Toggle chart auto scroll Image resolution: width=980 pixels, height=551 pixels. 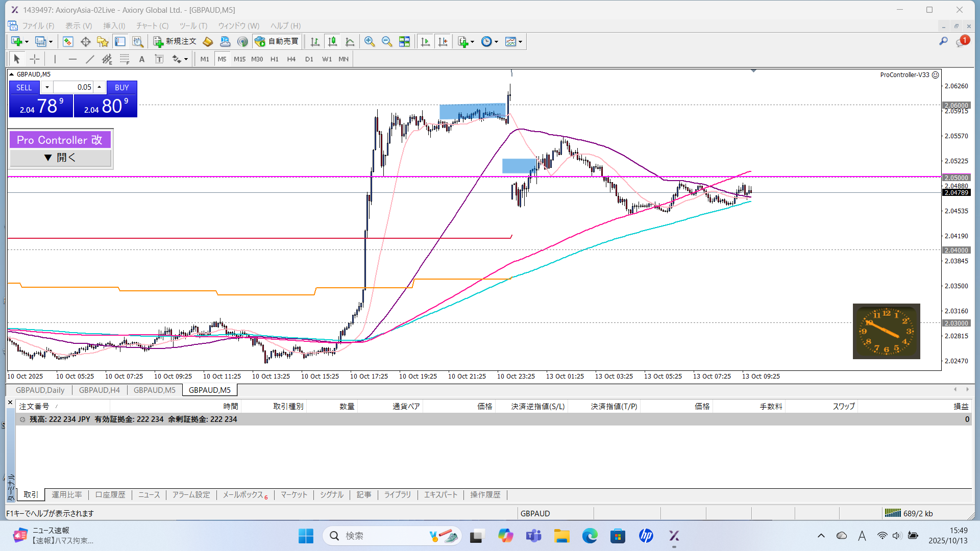click(x=425, y=42)
